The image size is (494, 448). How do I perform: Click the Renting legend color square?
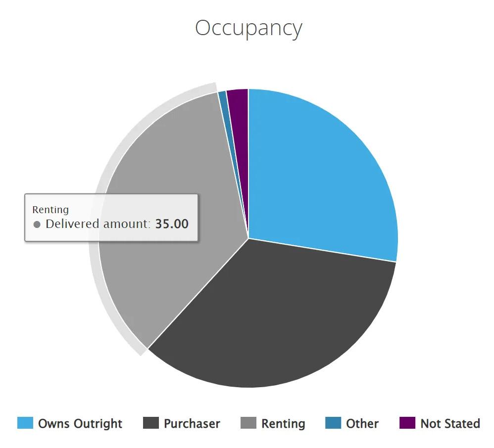248,423
